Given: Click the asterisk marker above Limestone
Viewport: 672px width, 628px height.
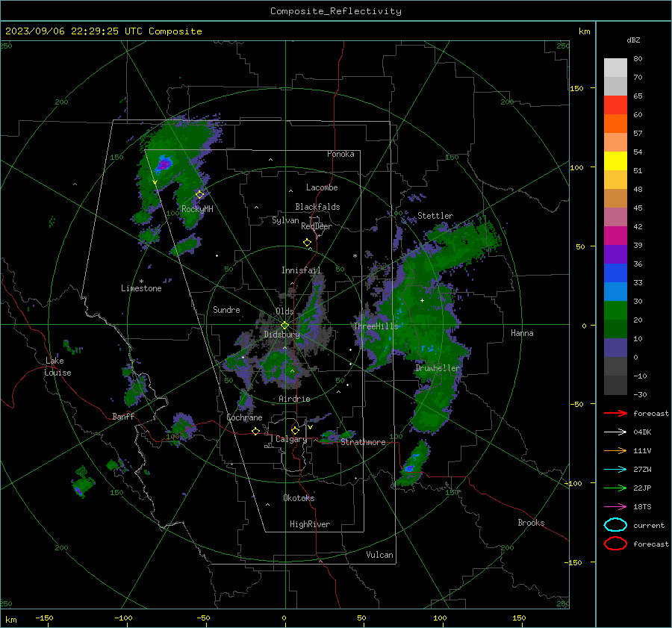Looking at the screenshot, I should point(141,282).
